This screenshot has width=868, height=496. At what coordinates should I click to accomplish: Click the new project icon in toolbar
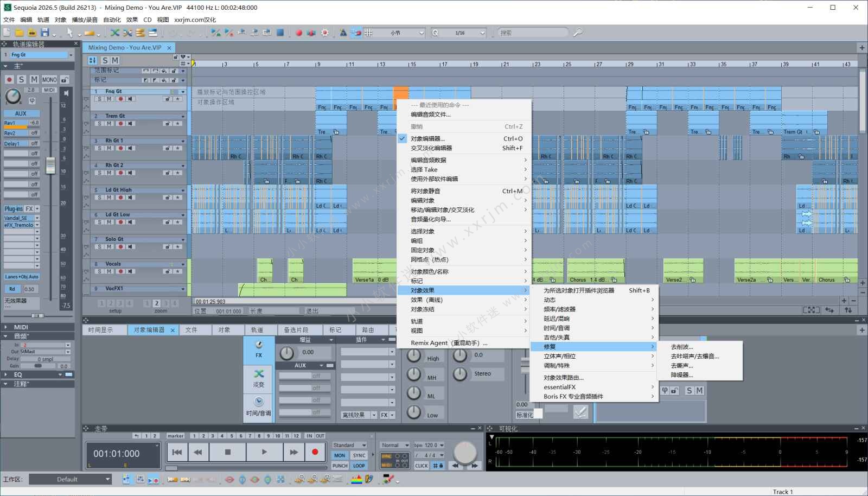click(7, 33)
